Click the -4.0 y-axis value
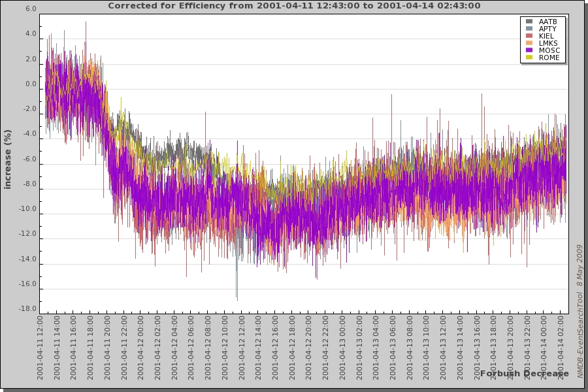This screenshot has width=588, height=392. coord(30,134)
